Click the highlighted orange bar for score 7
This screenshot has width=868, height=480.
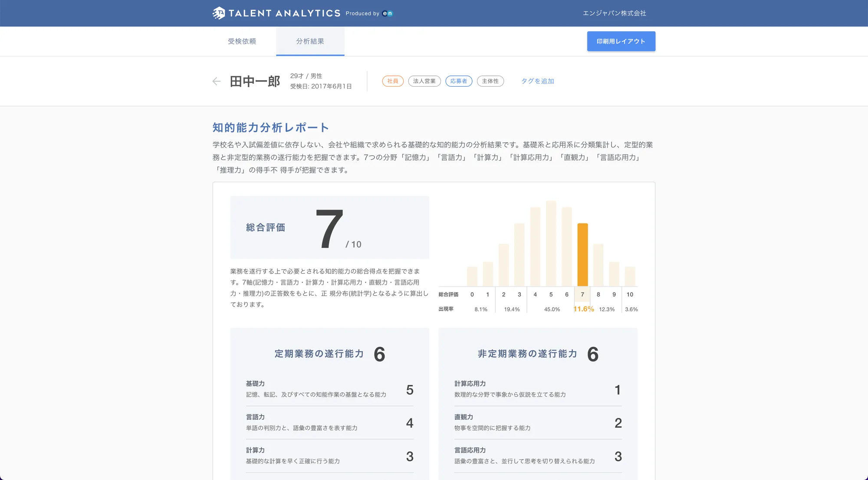[x=582, y=255]
